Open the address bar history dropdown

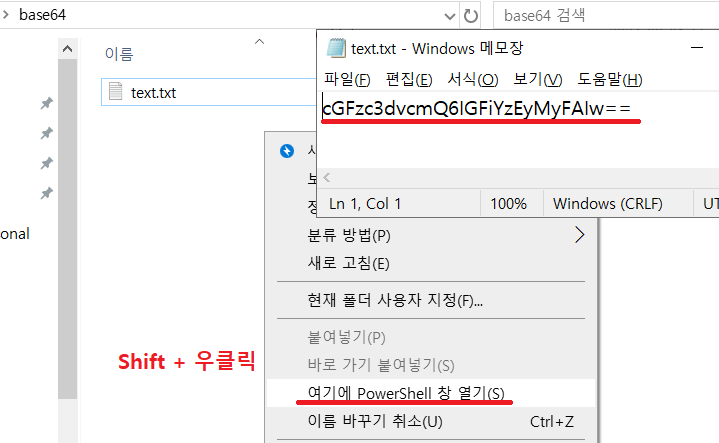tap(450, 16)
